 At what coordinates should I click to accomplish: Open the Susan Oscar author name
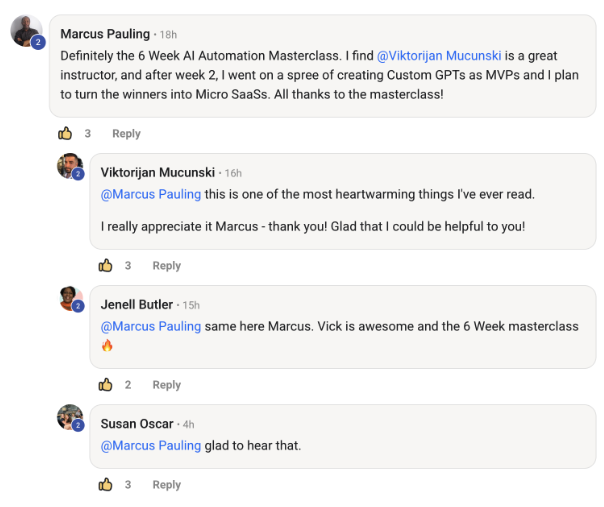point(138,423)
